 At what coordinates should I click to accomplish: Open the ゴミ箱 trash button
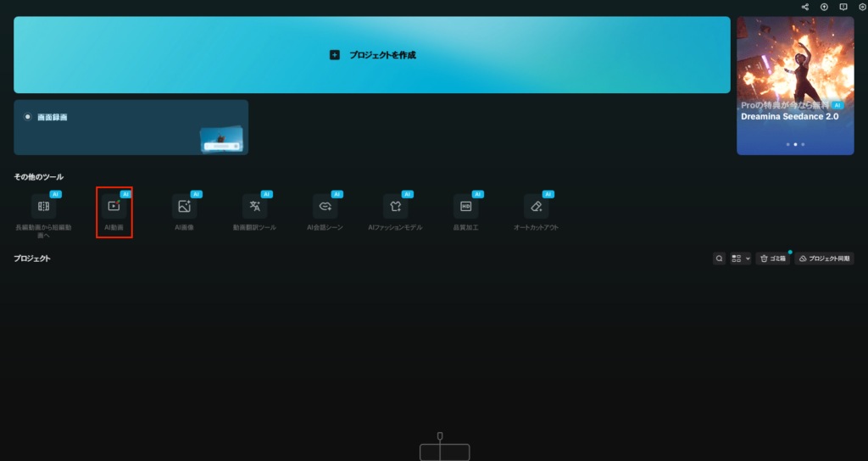773,258
